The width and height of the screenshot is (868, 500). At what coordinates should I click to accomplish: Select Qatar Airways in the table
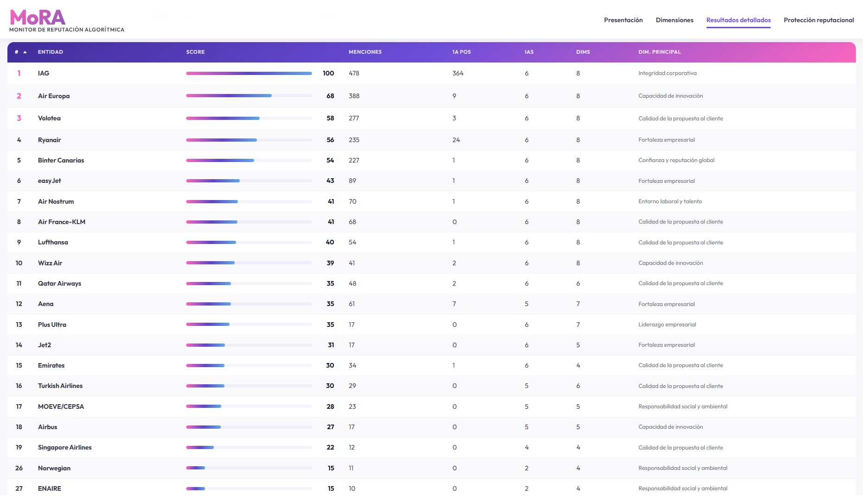(x=60, y=284)
